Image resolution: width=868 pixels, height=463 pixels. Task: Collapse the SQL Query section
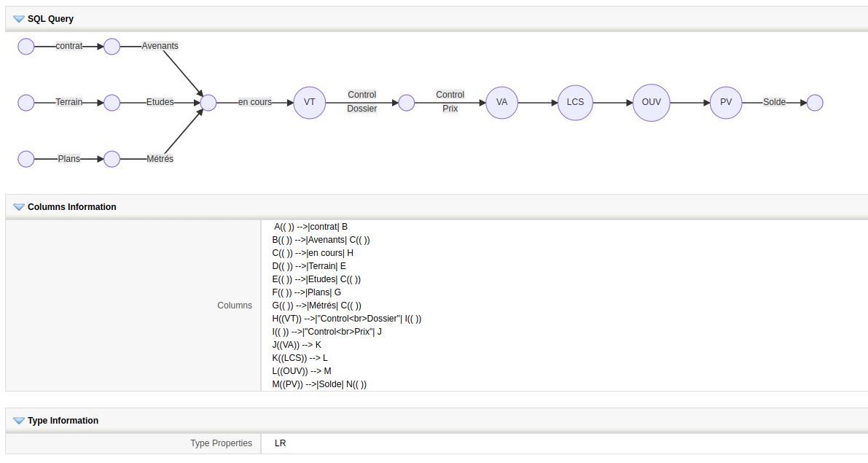19,19
